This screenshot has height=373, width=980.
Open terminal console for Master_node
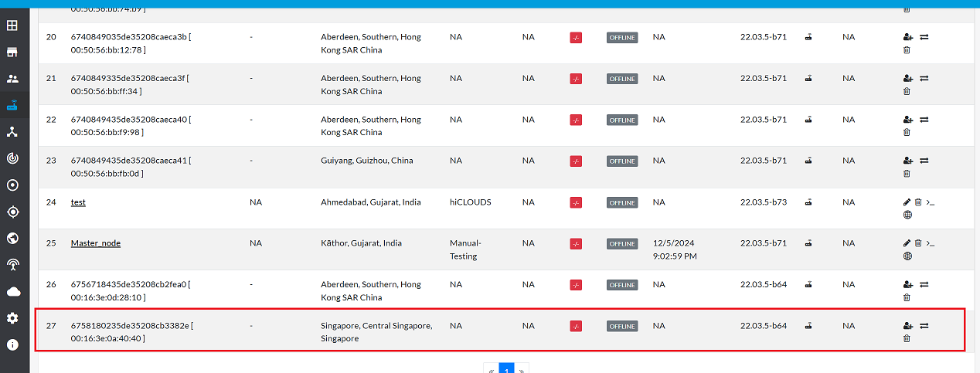click(x=931, y=243)
